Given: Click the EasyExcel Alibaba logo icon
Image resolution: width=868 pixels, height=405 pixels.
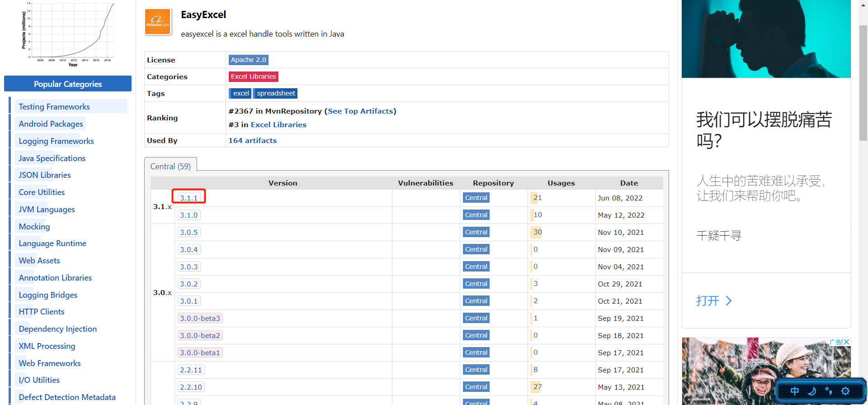Looking at the screenshot, I should pos(158,22).
